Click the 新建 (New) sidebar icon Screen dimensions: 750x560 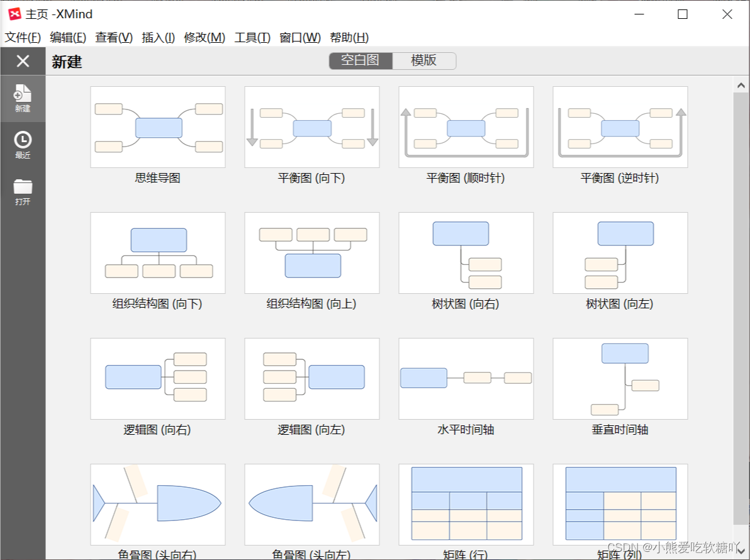tap(23, 98)
